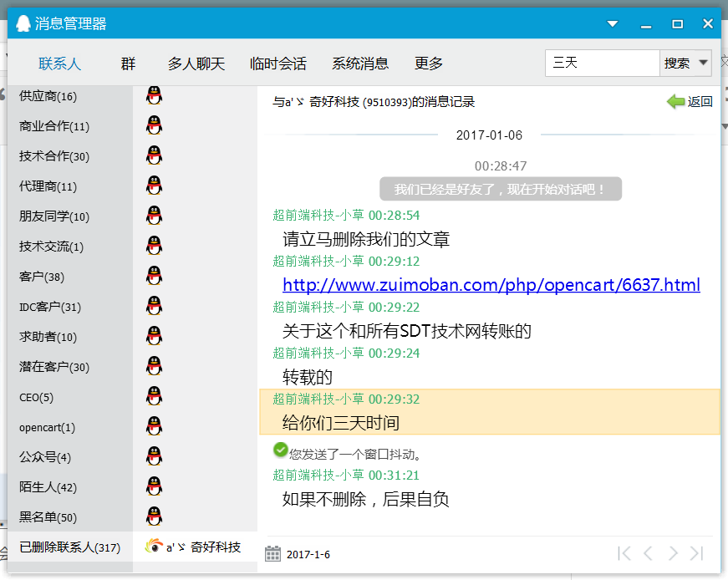The height and width of the screenshot is (580, 728).
Task: Open the 搜索 dropdown arrow
Action: (x=704, y=63)
